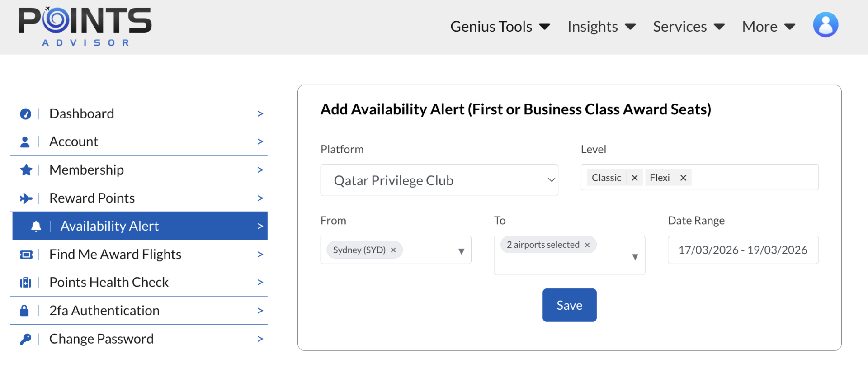Image resolution: width=868 pixels, height=373 pixels.
Task: Save the availability alert
Action: (x=569, y=305)
